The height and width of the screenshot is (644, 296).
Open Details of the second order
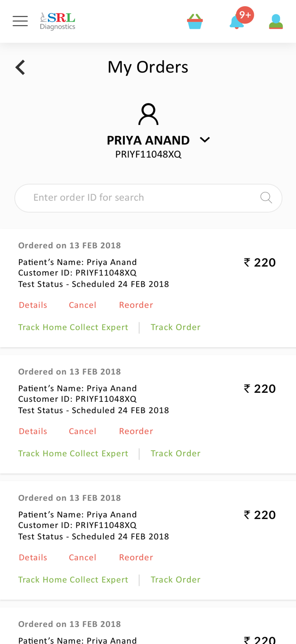(33, 431)
